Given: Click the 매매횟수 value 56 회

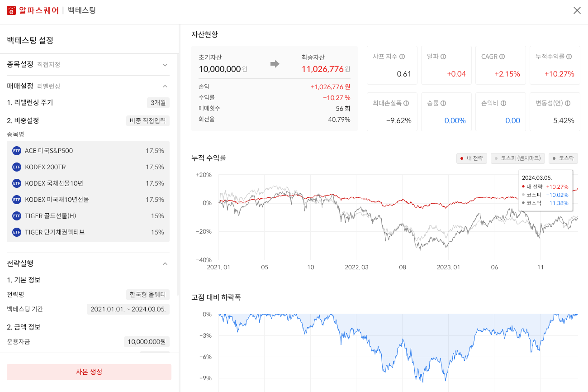Looking at the screenshot, I should pos(343,109).
